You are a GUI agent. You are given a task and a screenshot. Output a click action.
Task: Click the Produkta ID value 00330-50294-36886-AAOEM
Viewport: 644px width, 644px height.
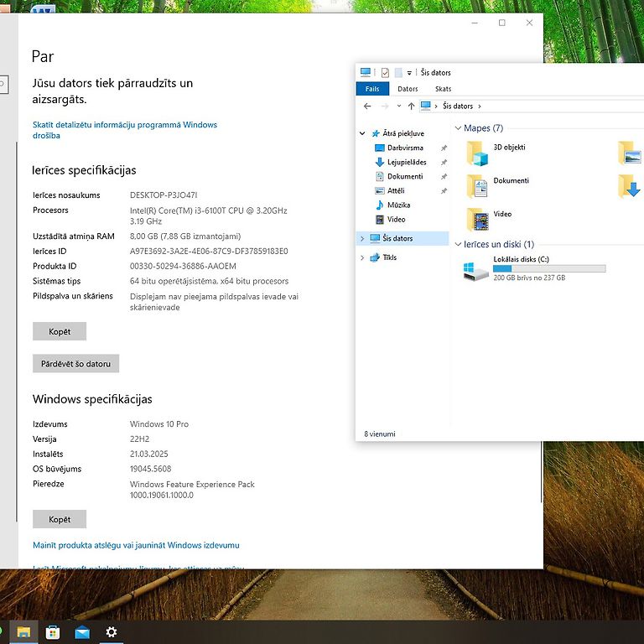(x=183, y=266)
